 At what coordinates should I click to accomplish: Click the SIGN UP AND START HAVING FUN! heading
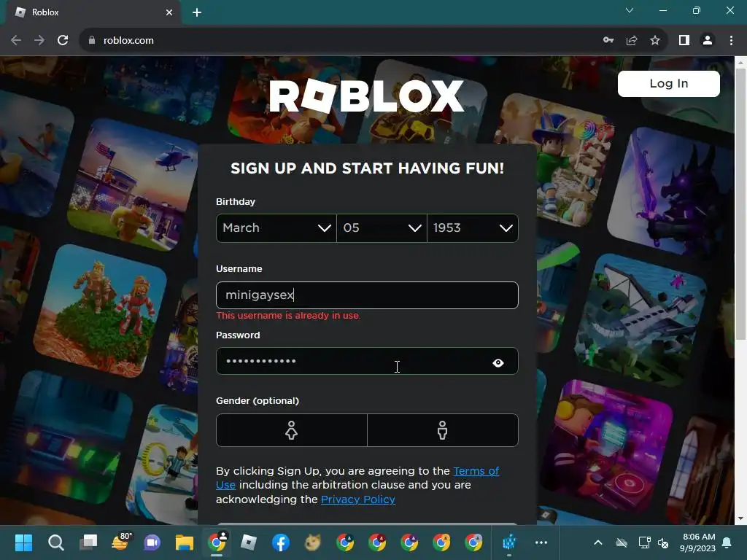pos(367,168)
